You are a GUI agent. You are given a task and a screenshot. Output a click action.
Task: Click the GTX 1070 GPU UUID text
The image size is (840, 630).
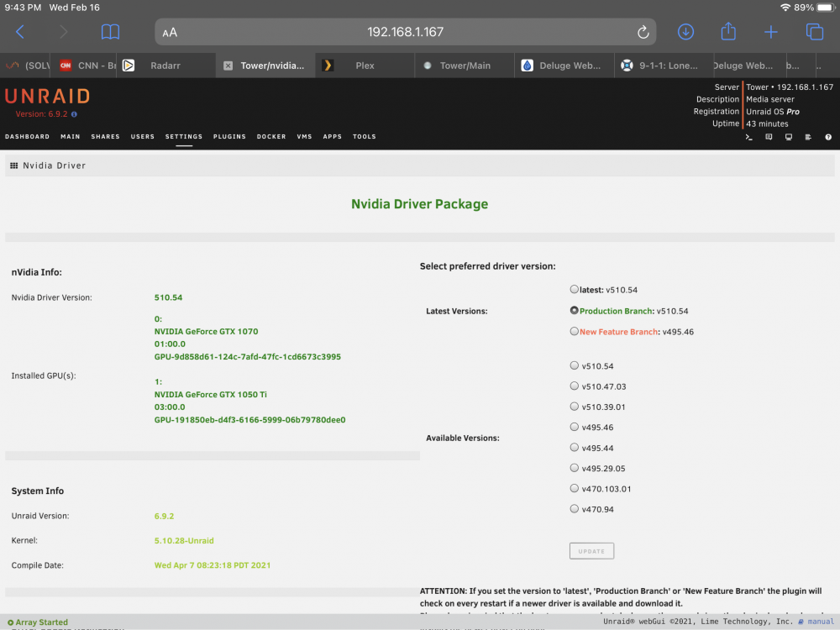coord(248,356)
